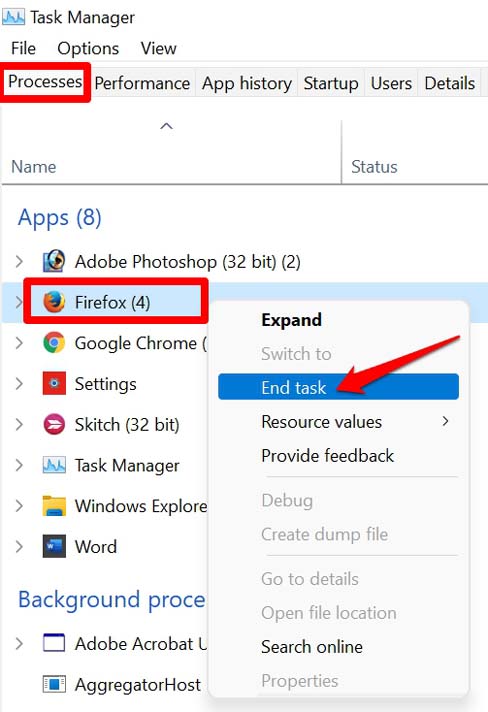The height and width of the screenshot is (712, 488).
Task: Open the Options menu
Action: (88, 48)
